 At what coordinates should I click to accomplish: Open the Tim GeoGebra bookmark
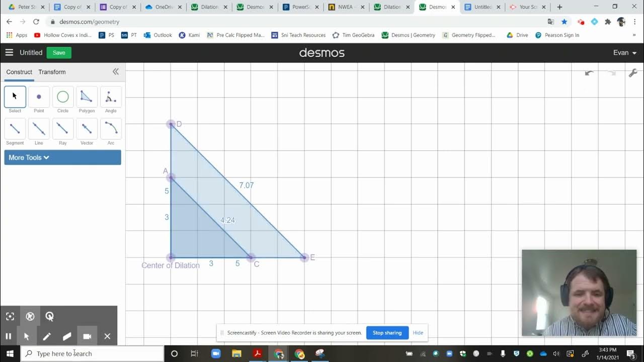click(x=353, y=35)
